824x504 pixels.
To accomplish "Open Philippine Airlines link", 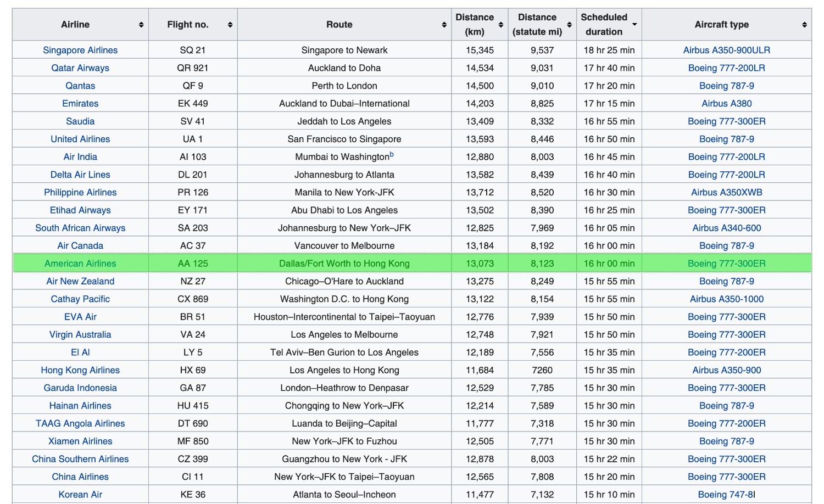I will pyautogui.click(x=80, y=192).
